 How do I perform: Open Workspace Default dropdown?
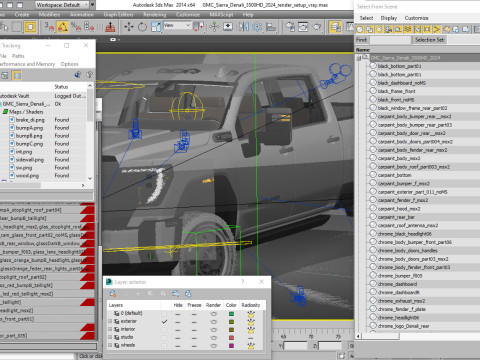[62, 5]
